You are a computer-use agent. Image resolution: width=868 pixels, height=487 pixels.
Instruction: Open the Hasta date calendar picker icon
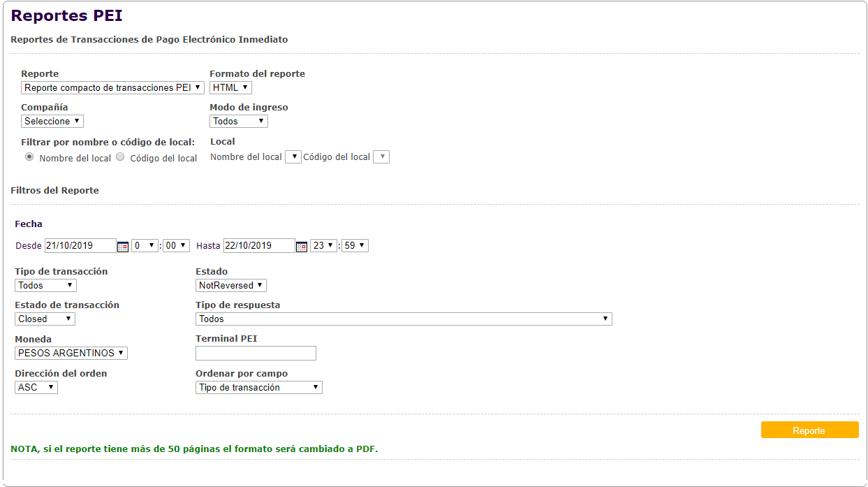(302, 247)
